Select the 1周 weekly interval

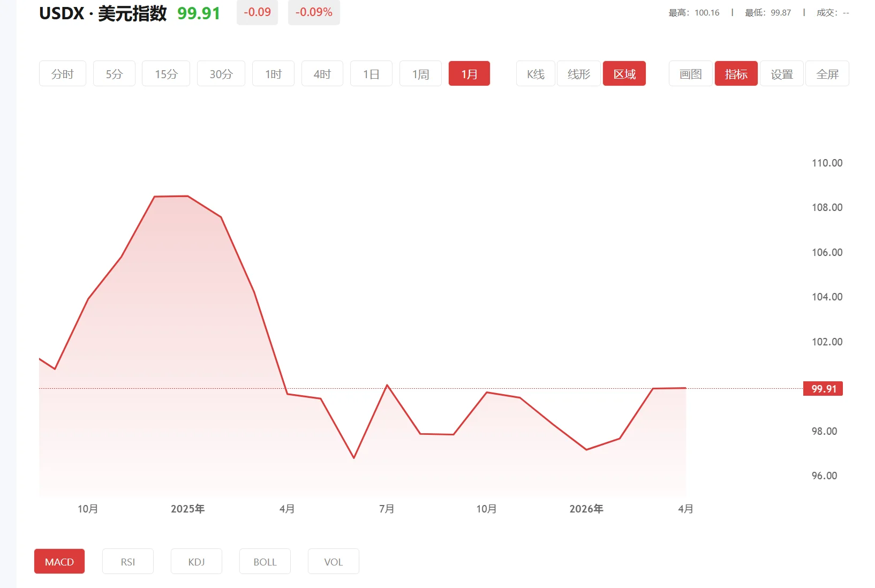tap(420, 74)
